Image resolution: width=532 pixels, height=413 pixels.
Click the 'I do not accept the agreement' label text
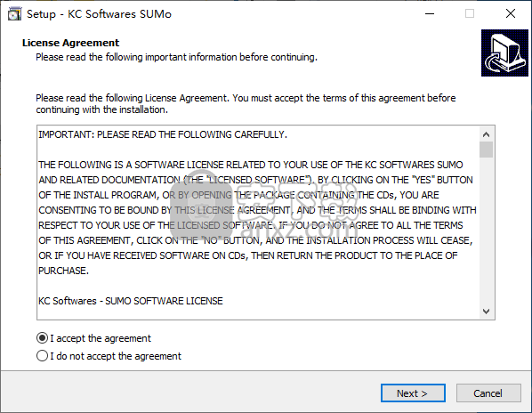(116, 356)
